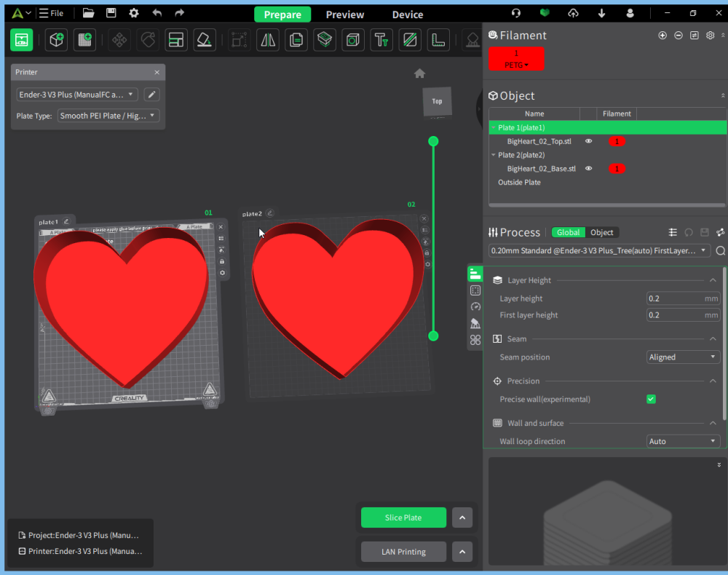
Task: Click the LAN Printing button
Action: point(403,552)
